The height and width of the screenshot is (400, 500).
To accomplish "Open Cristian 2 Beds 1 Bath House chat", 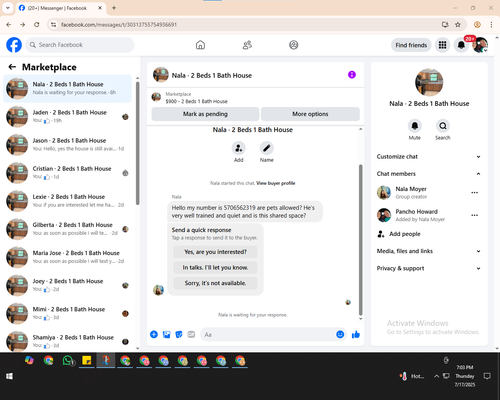I will pyautogui.click(x=68, y=173).
